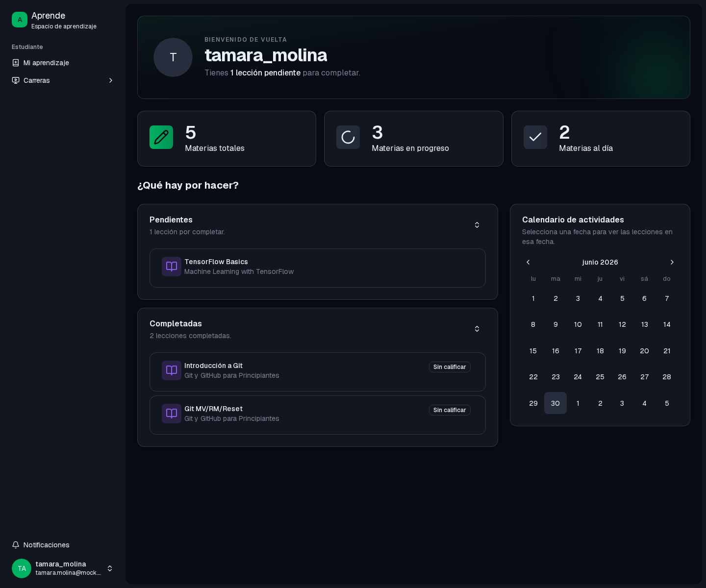Click the Notificaciones bell icon

(16, 545)
